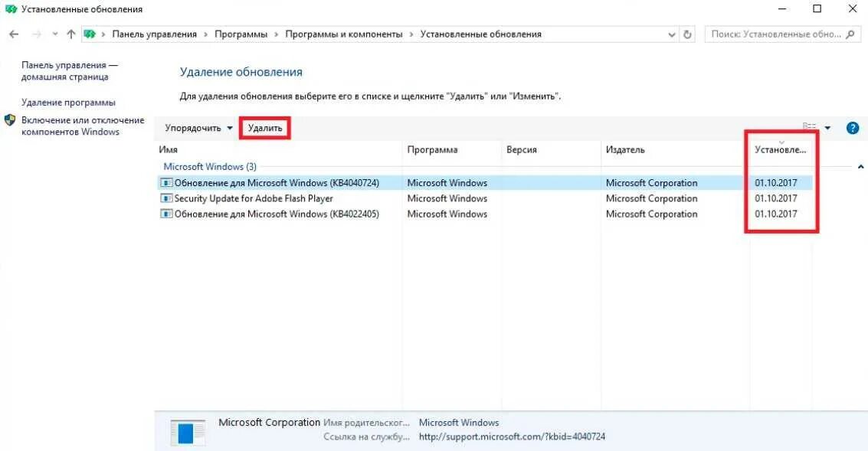868x451 pixels.
Task: Maximize the window
Action: [817, 9]
